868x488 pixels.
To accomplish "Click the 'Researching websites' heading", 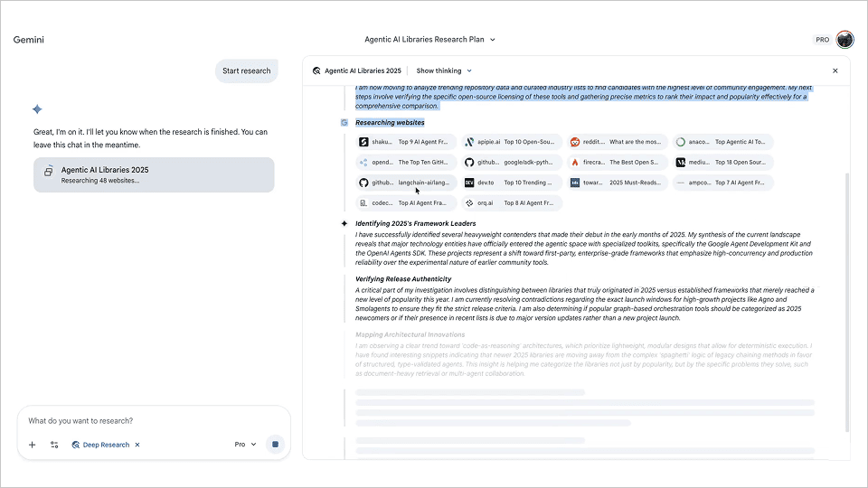I will pos(390,123).
